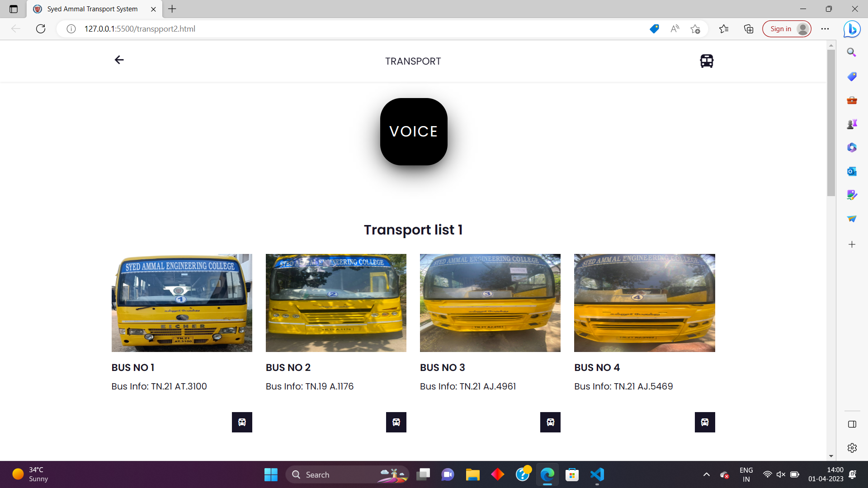Click the sidebar Search icon

852,52
